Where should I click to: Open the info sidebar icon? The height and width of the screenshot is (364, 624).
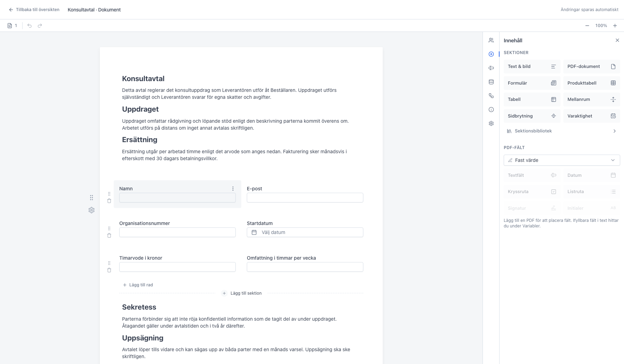click(x=491, y=110)
